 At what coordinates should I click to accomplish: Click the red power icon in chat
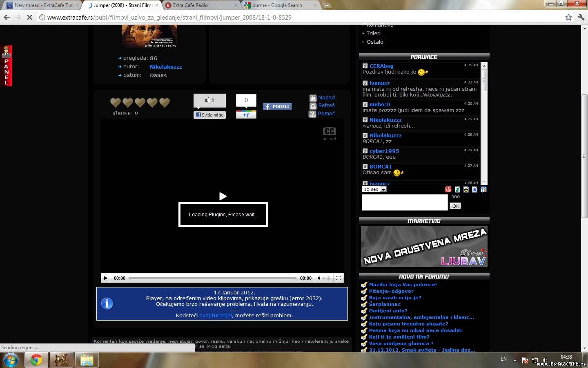[x=448, y=190]
